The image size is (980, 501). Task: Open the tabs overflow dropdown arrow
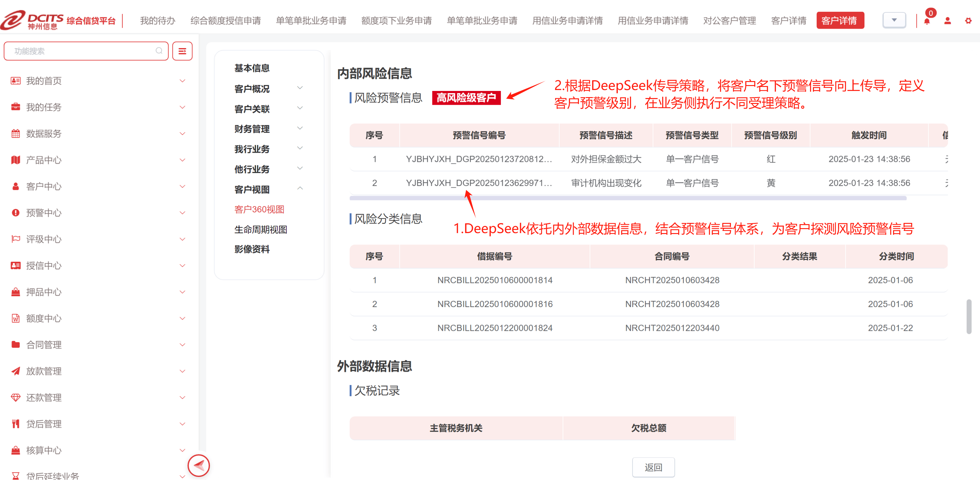click(x=894, y=20)
